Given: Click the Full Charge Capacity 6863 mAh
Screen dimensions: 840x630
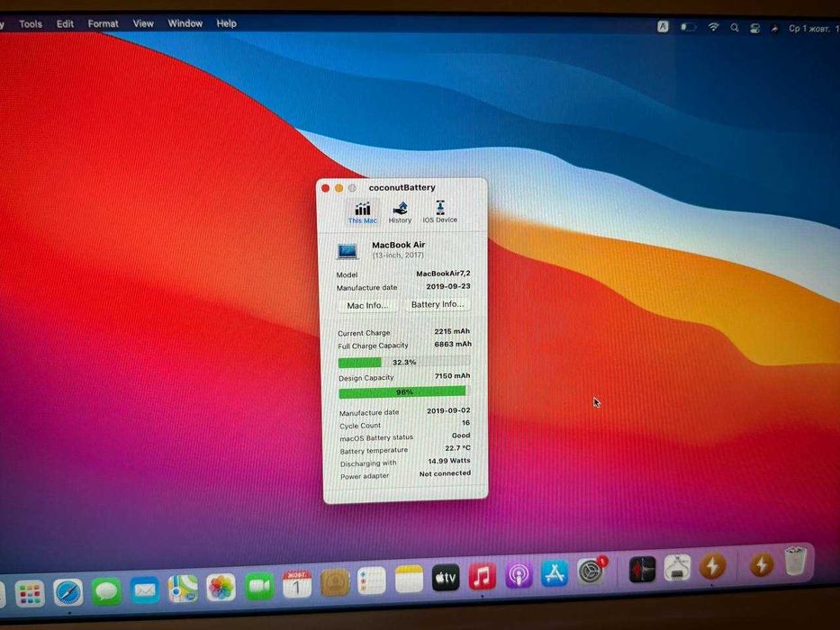Looking at the screenshot, I should click(x=453, y=344).
